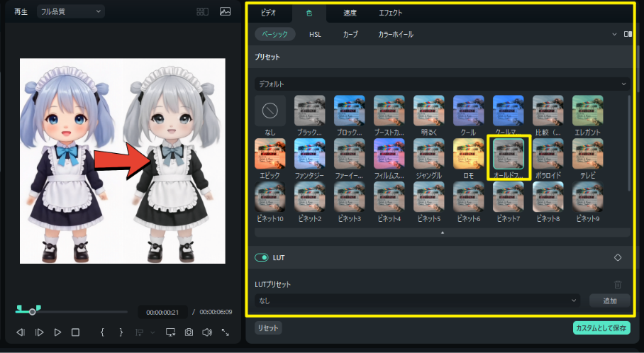Apply the ビネット9 preset thumbnail
Screen dimensions: 644x353
click(x=588, y=198)
